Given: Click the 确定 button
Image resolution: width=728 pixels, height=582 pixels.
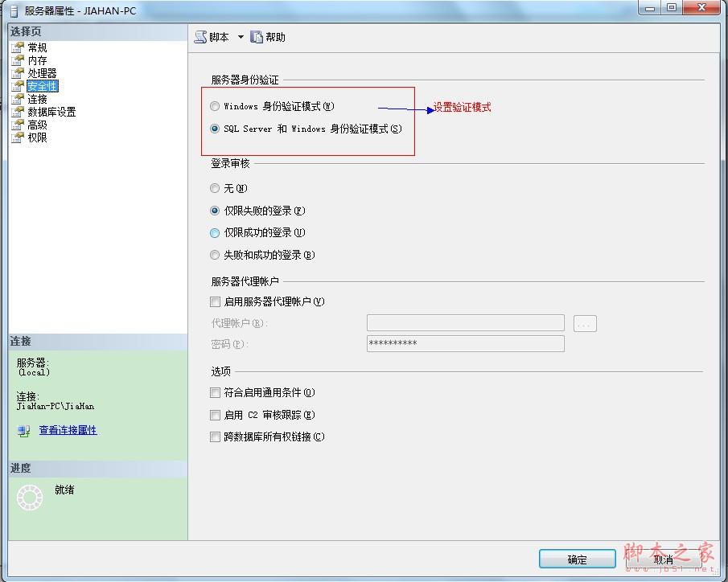Looking at the screenshot, I should tap(576, 559).
